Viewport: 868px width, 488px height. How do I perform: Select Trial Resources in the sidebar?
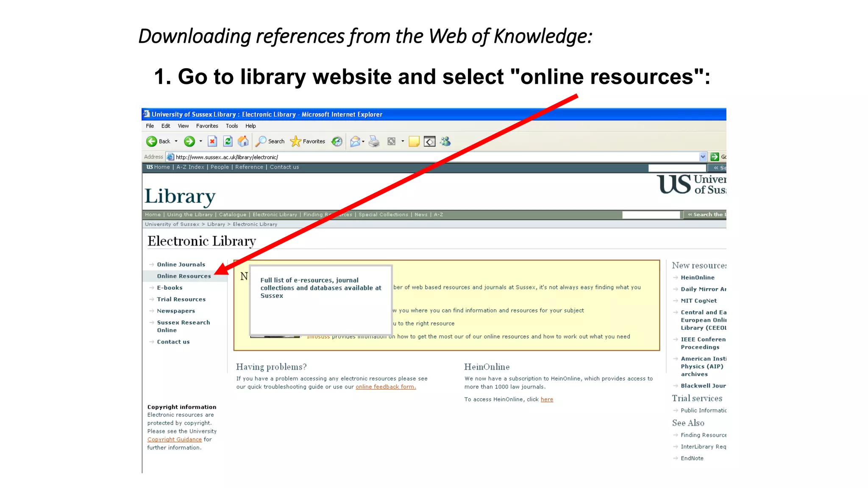(x=181, y=299)
